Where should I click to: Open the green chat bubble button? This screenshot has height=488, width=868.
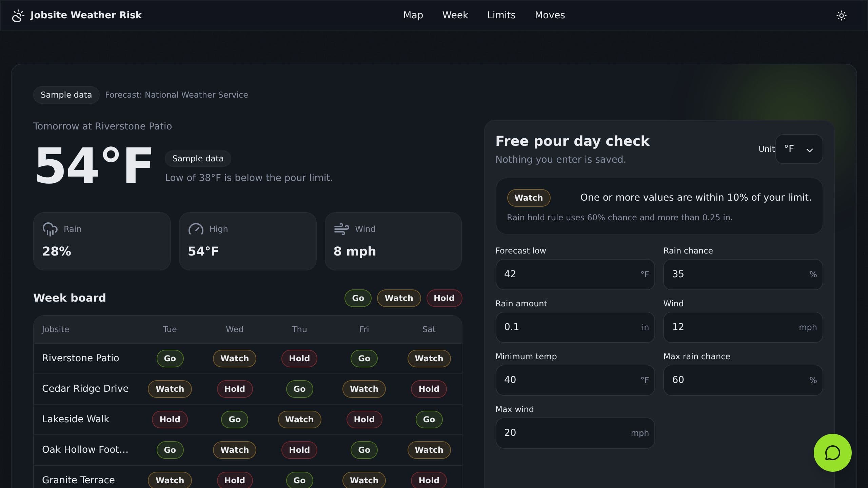(x=832, y=453)
